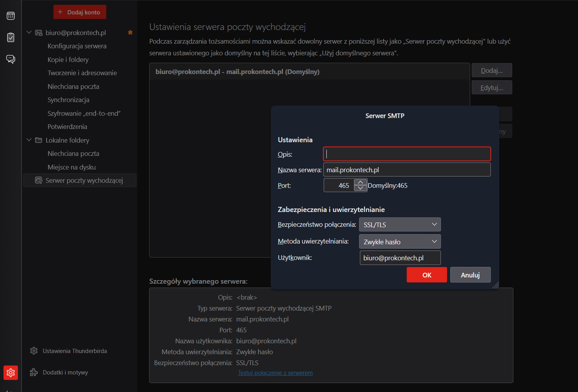
Task: Open Synchronizacja settings
Action: (68, 100)
